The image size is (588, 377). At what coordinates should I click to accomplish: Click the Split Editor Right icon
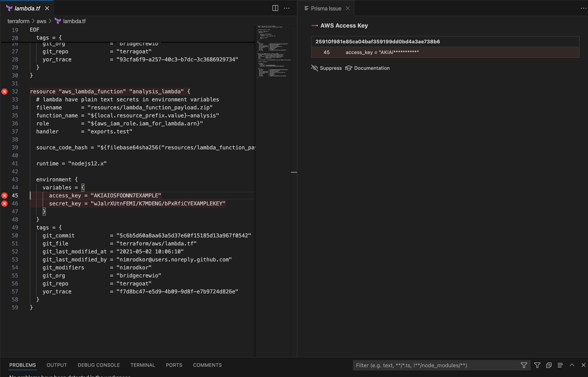275,8
